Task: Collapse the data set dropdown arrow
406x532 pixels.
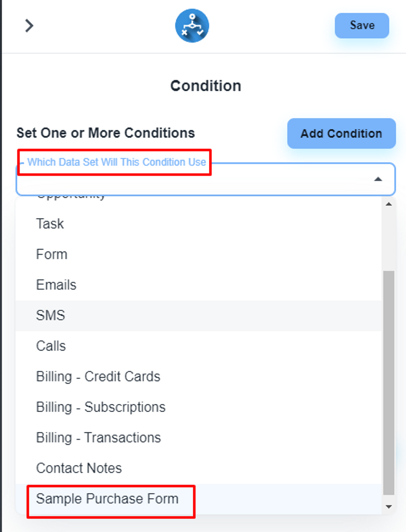Action: [378, 179]
